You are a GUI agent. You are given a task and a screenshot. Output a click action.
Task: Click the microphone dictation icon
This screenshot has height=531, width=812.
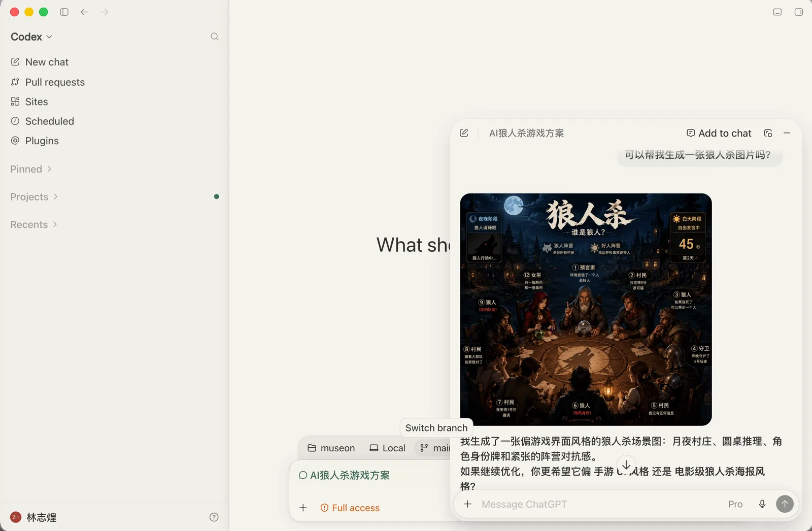(762, 504)
